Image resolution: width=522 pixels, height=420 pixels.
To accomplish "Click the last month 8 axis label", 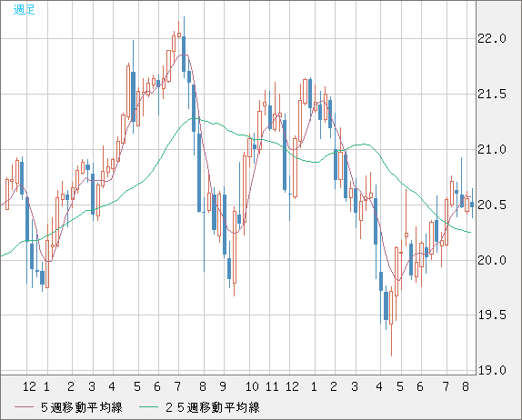I will (x=466, y=386).
